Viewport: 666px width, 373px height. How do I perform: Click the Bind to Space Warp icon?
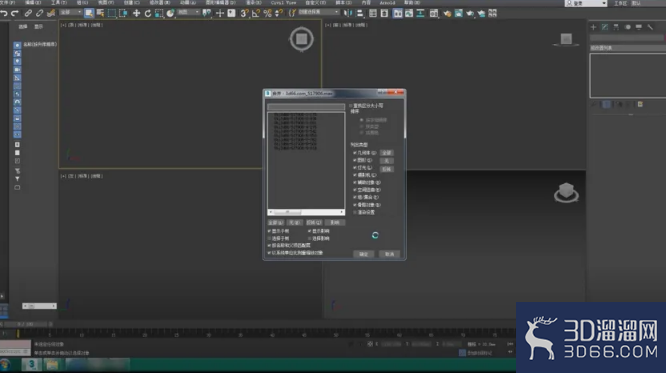tap(51, 14)
